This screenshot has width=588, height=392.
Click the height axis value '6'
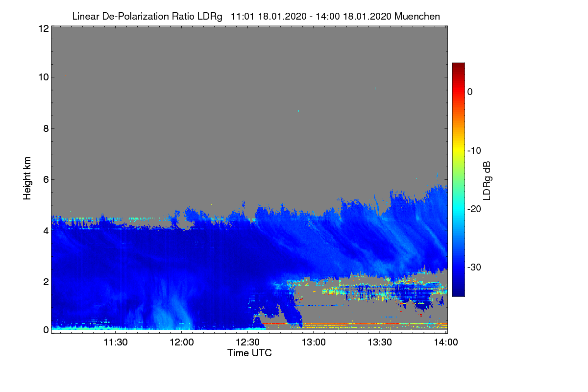point(45,179)
